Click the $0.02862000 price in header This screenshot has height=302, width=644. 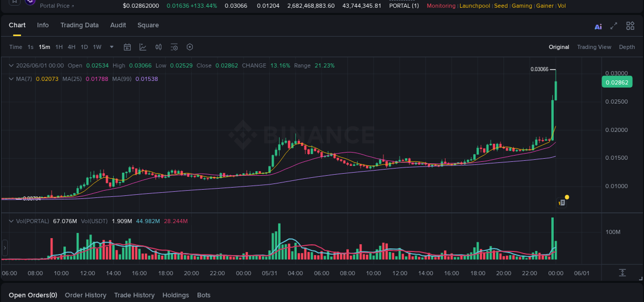tap(141, 6)
